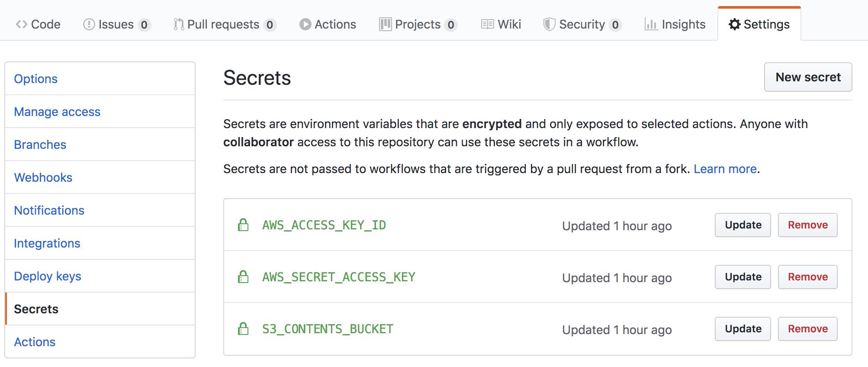Click lock icon beside S3_CONTENTS_BUCKET

tap(243, 328)
